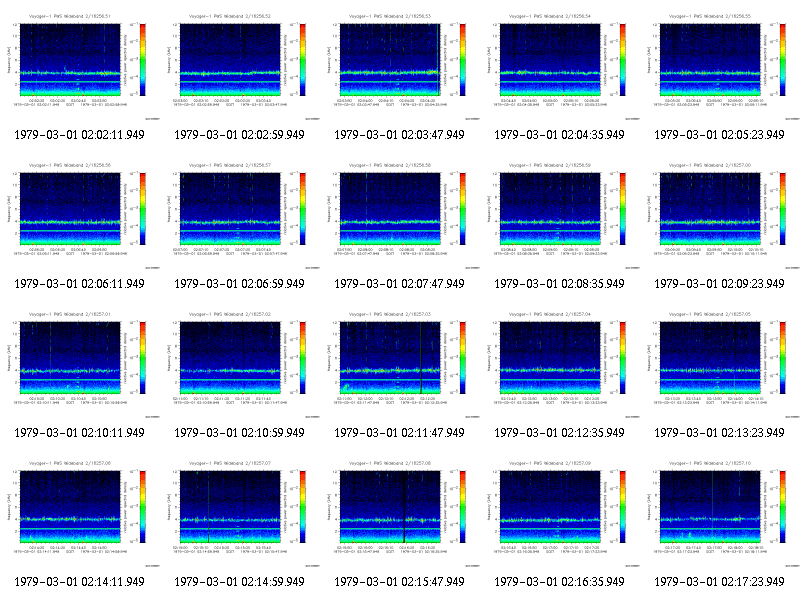Open spectrogram thumbnail for 02:16:35.949
The width and height of the screenshot is (800, 596).
click(x=560, y=513)
